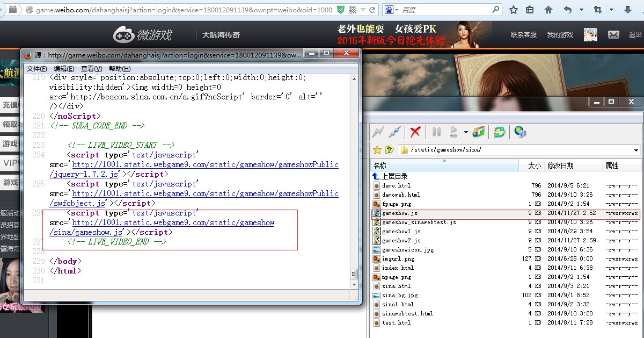
Task: Click the transfer queue icon in FTP toolbar
Action: 478,132
